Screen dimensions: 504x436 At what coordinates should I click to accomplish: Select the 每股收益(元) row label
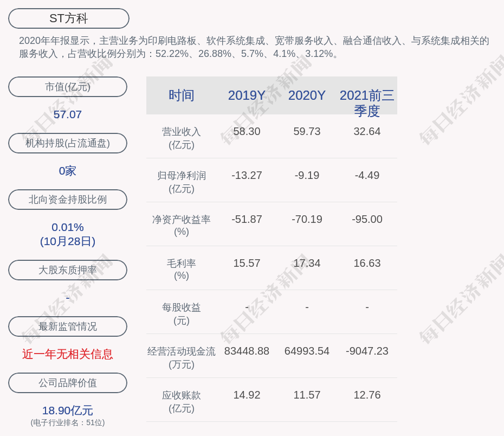[182, 314]
